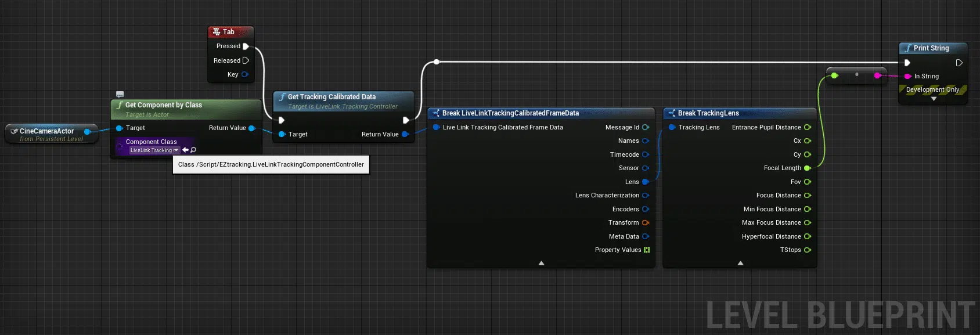
Task: Click the Print String output execution pin
Action: pos(959,63)
